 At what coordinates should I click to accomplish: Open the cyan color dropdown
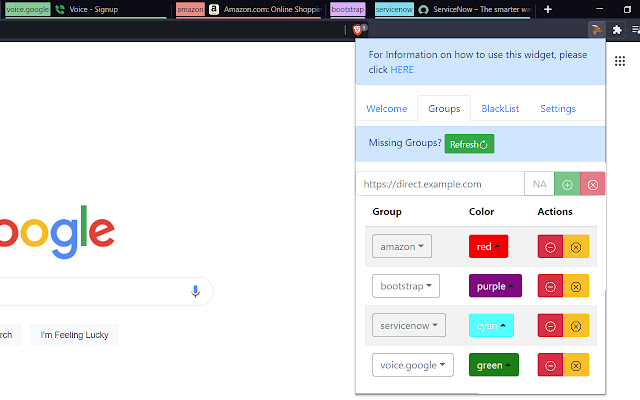[x=491, y=325]
